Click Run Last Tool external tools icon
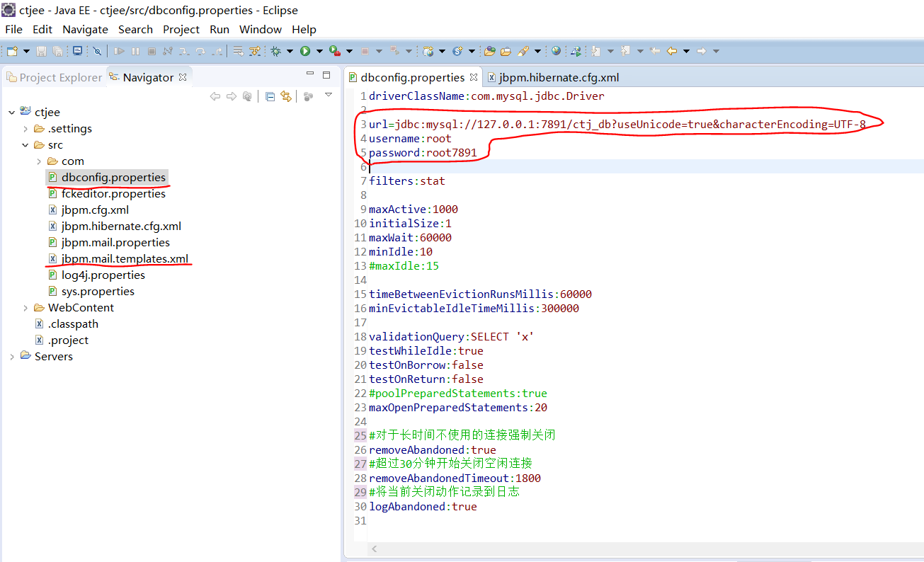Screen dimensions: 924x562 pyautogui.click(x=336, y=51)
